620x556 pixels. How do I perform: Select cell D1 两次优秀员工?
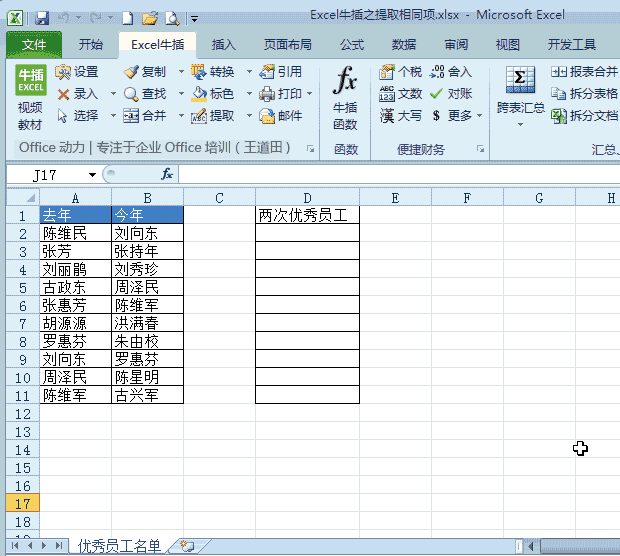point(307,215)
